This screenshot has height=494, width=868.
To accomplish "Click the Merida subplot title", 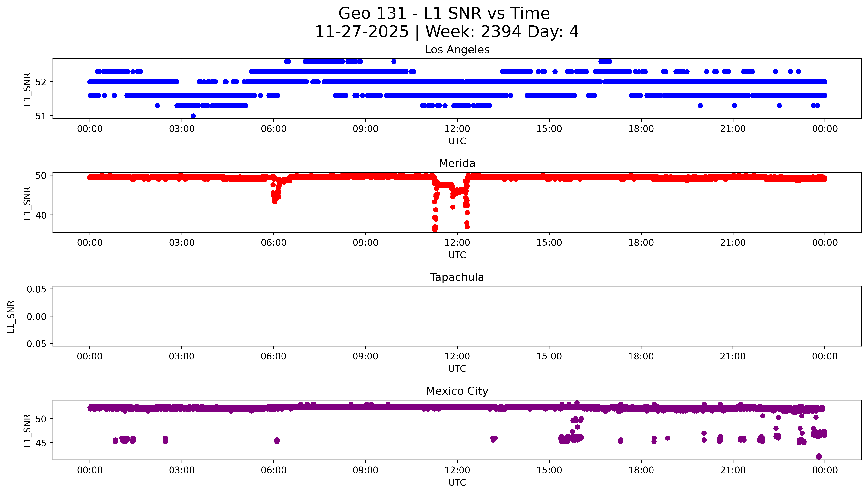I will click(457, 164).
